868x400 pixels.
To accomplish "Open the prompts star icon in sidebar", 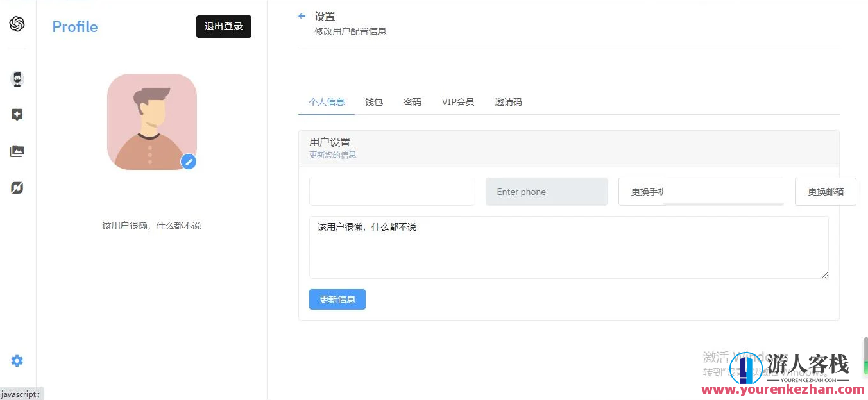I will (x=17, y=114).
